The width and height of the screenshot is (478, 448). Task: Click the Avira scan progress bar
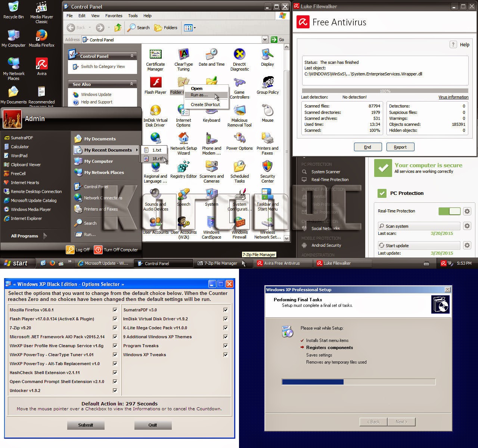click(385, 91)
